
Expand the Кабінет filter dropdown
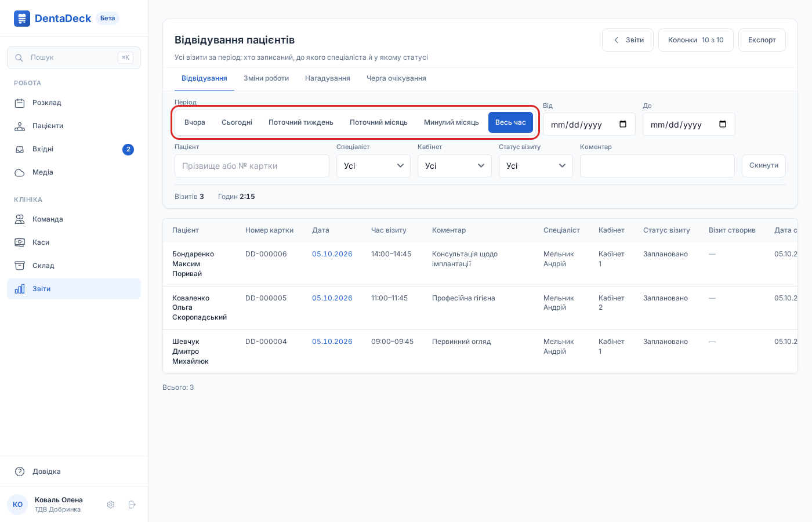455,166
